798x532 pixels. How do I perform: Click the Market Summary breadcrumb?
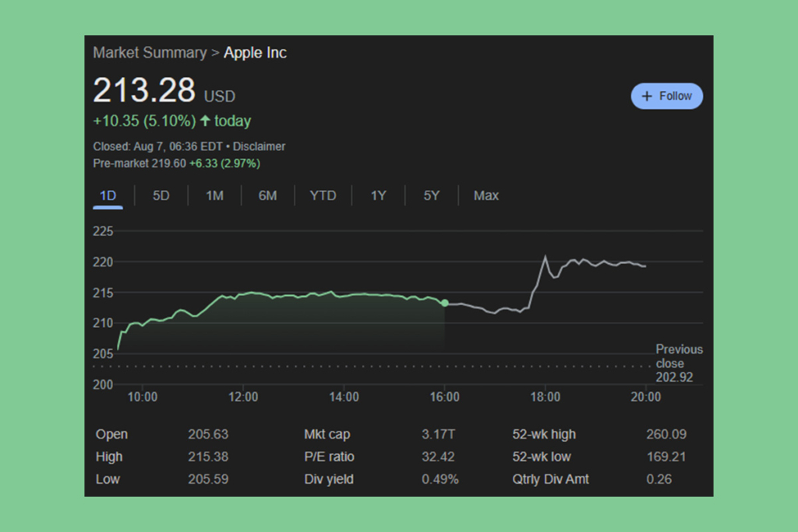click(x=150, y=53)
